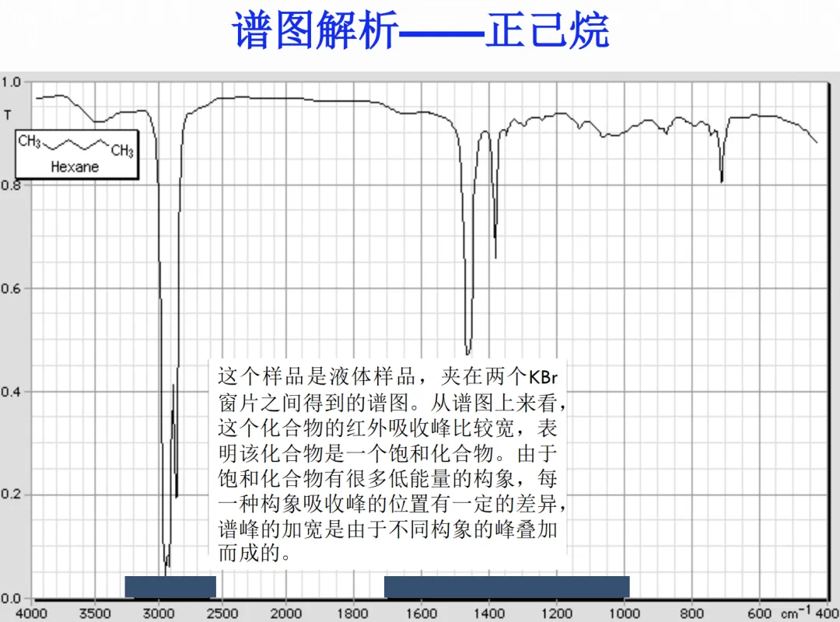Click the x-axis label 4000

click(x=31, y=613)
